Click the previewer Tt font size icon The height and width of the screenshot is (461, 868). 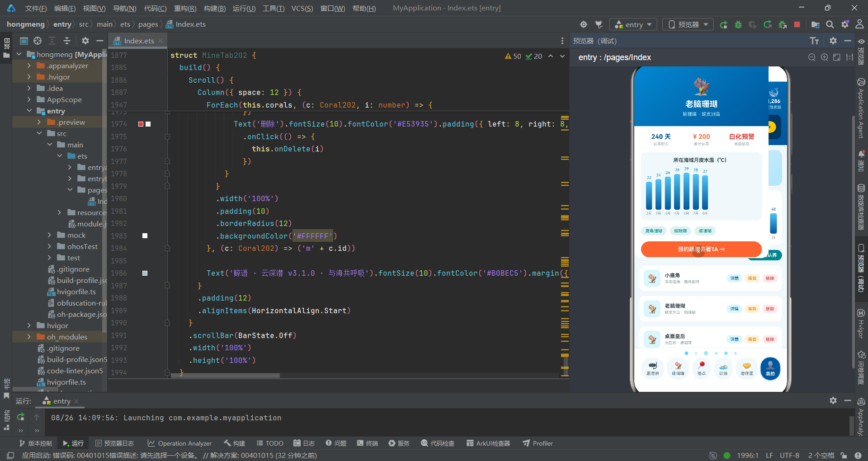click(814, 41)
